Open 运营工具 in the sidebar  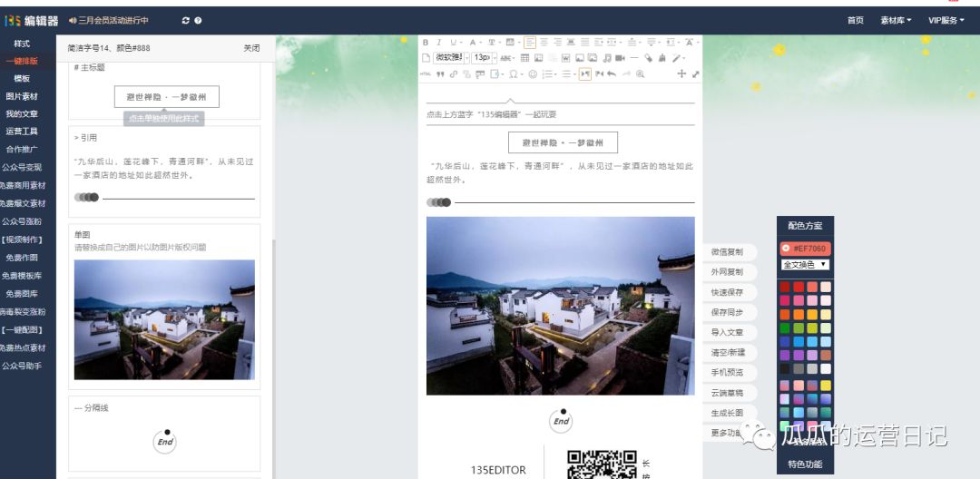point(23,132)
